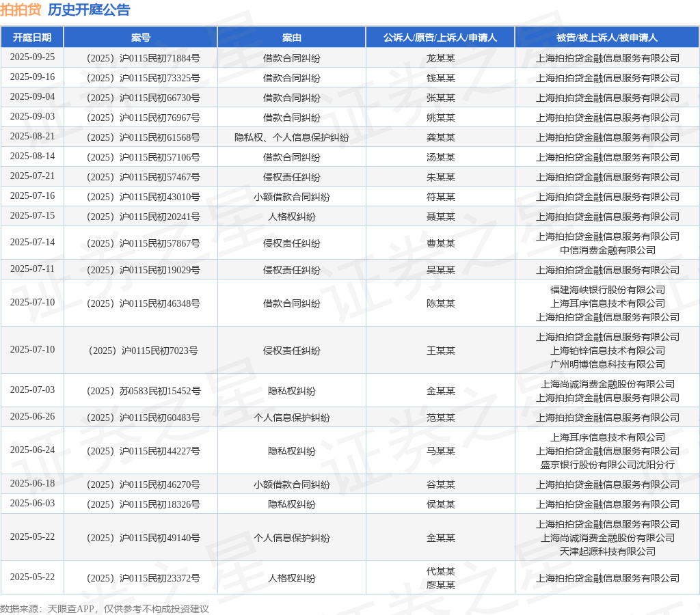
Task: Click the date 2025-07-11
Action: [33, 269]
